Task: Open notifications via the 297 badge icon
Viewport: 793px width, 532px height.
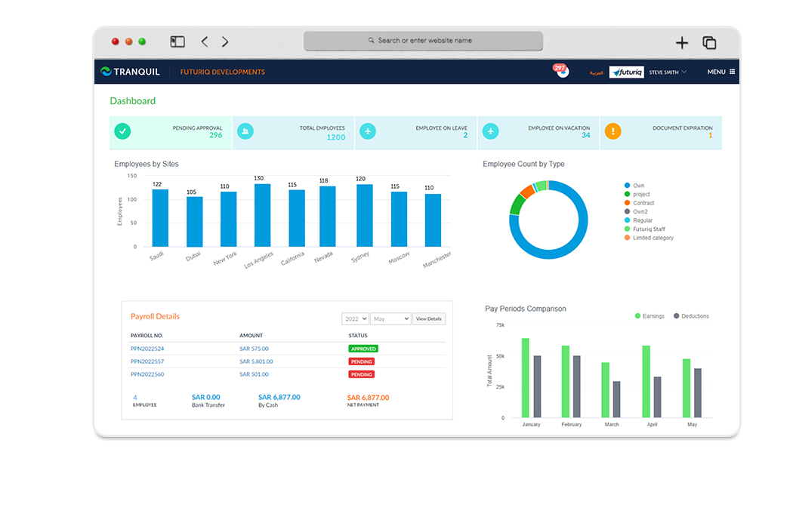Action: pos(560,69)
